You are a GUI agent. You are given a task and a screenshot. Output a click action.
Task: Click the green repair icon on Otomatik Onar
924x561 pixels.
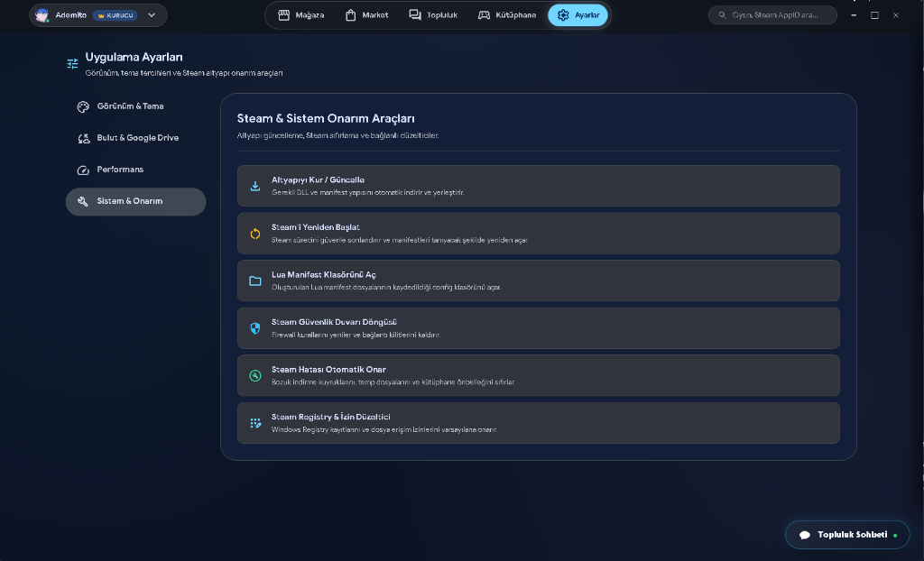[255, 376]
